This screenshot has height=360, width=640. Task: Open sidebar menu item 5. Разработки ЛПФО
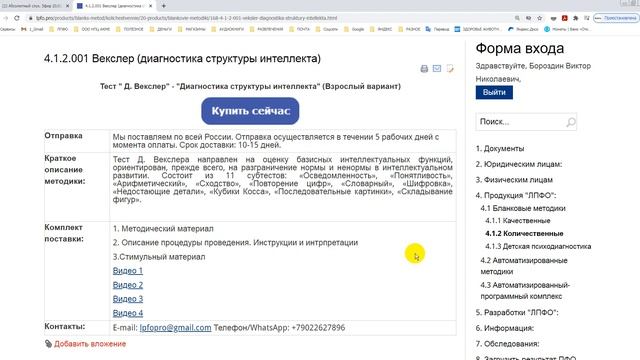pyautogui.click(x=517, y=313)
